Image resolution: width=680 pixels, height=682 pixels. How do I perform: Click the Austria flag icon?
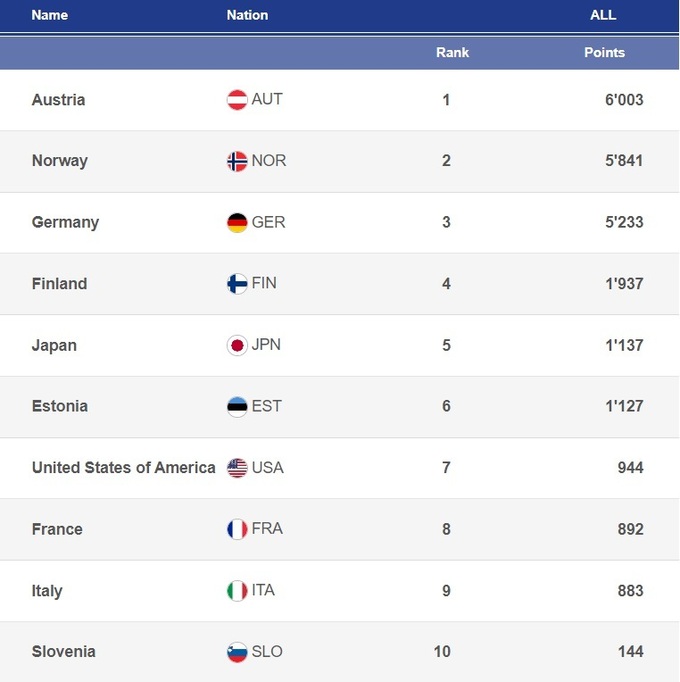click(237, 100)
